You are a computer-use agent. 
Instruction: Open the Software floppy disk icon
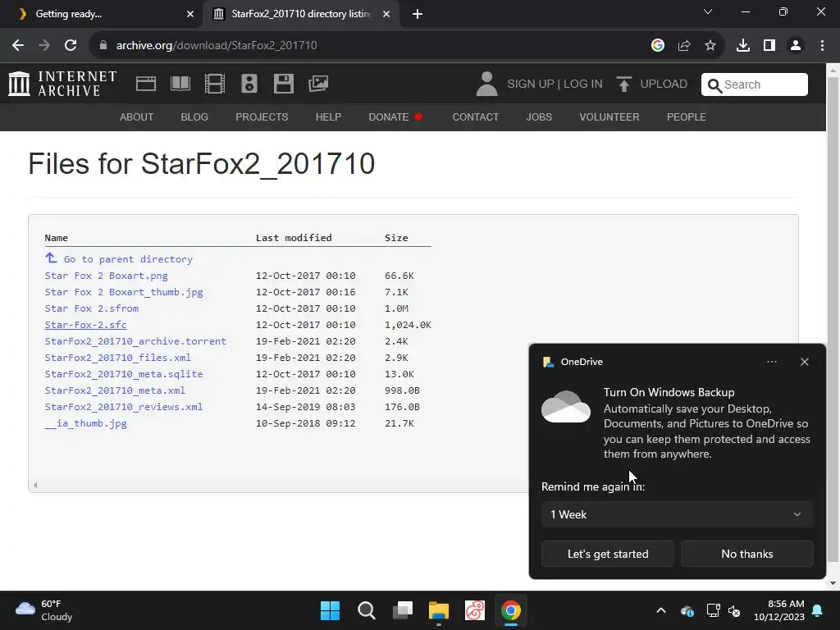[x=283, y=84]
